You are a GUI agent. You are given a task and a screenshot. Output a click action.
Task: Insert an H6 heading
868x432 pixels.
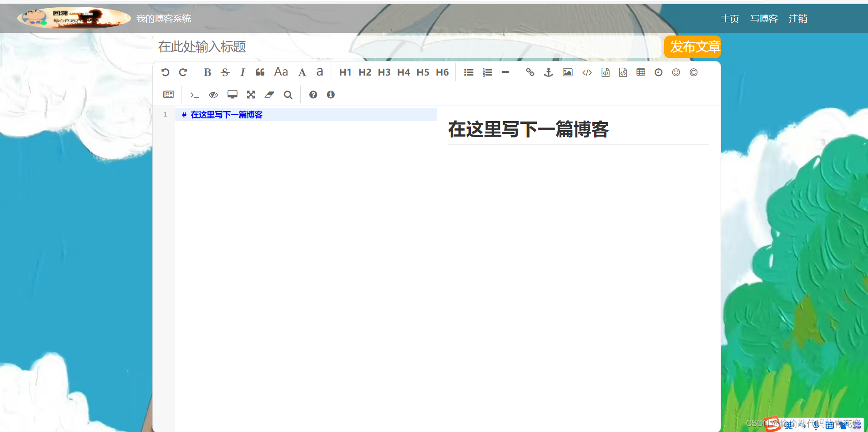tap(442, 72)
